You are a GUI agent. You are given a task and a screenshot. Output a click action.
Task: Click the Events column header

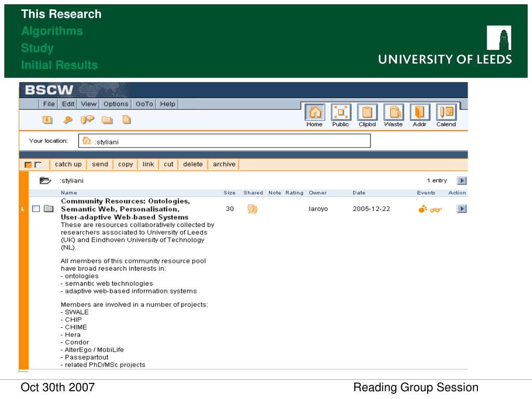(426, 193)
